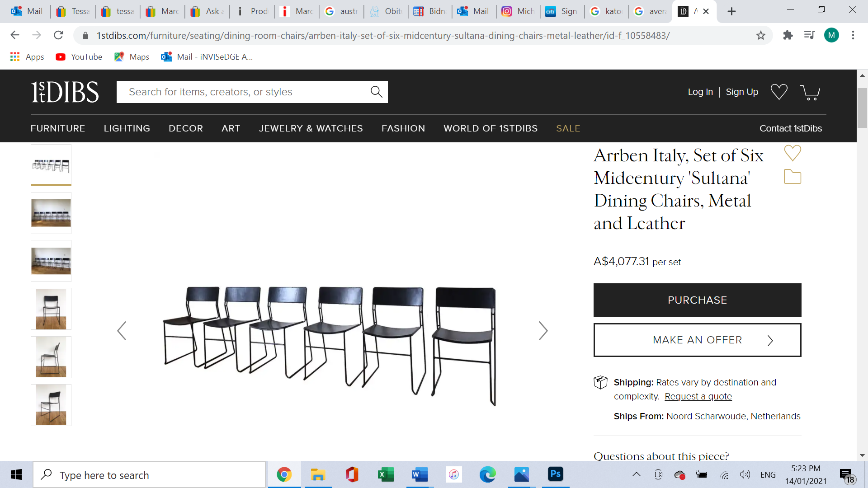Click the page vertical scrollbar

point(862,108)
